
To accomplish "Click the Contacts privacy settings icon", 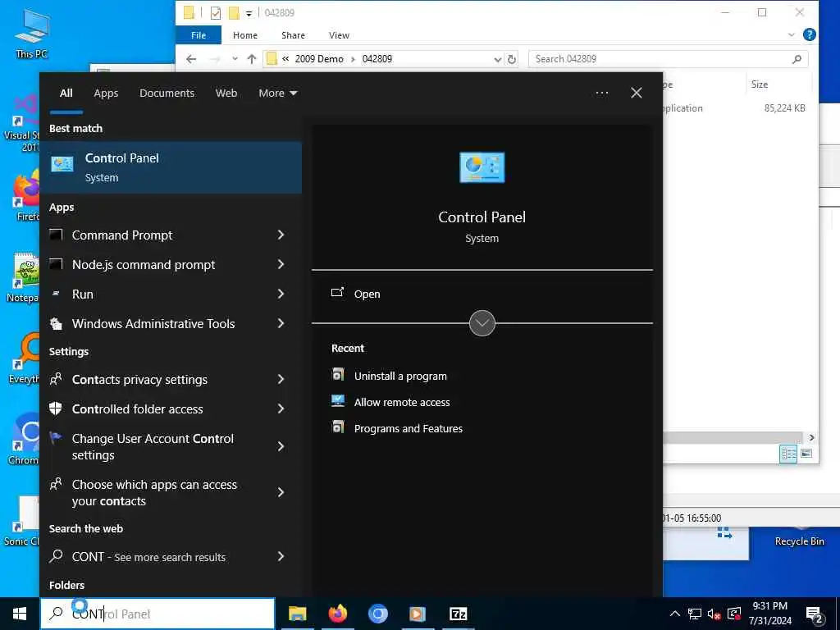I will click(x=56, y=379).
